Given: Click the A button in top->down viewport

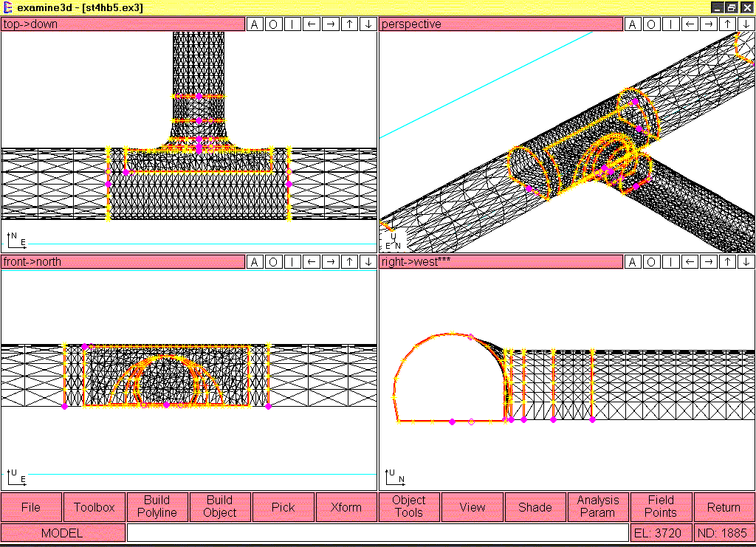Looking at the screenshot, I should (x=254, y=24).
